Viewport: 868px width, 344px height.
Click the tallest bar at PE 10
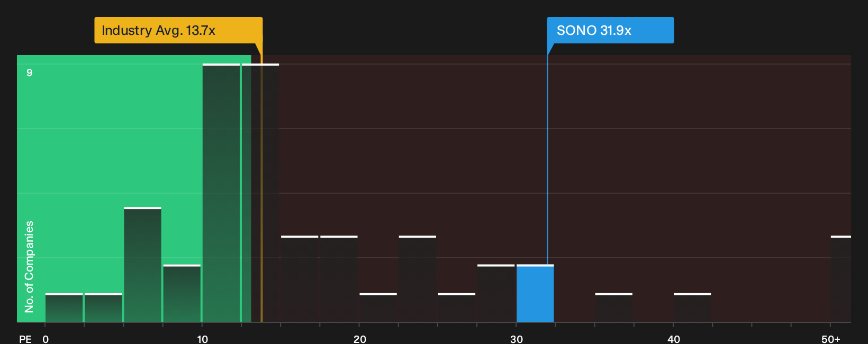(x=221, y=193)
